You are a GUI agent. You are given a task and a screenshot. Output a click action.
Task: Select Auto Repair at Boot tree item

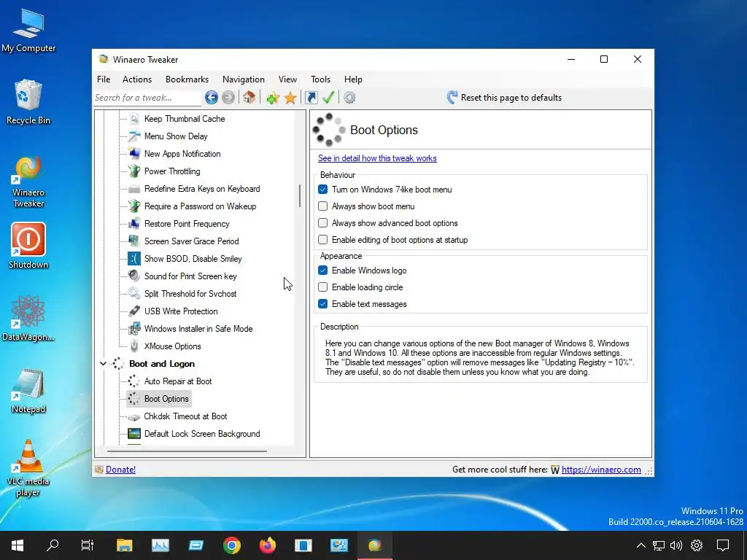tap(178, 381)
